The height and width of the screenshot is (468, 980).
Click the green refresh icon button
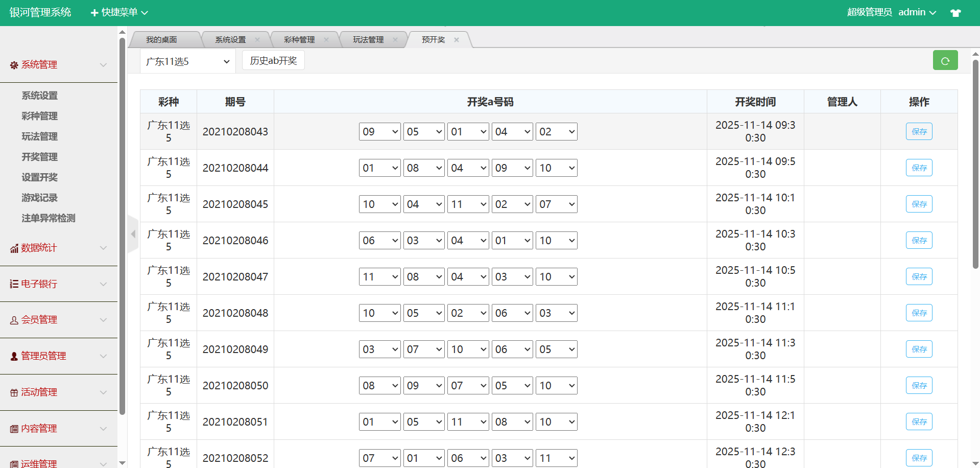click(x=945, y=60)
